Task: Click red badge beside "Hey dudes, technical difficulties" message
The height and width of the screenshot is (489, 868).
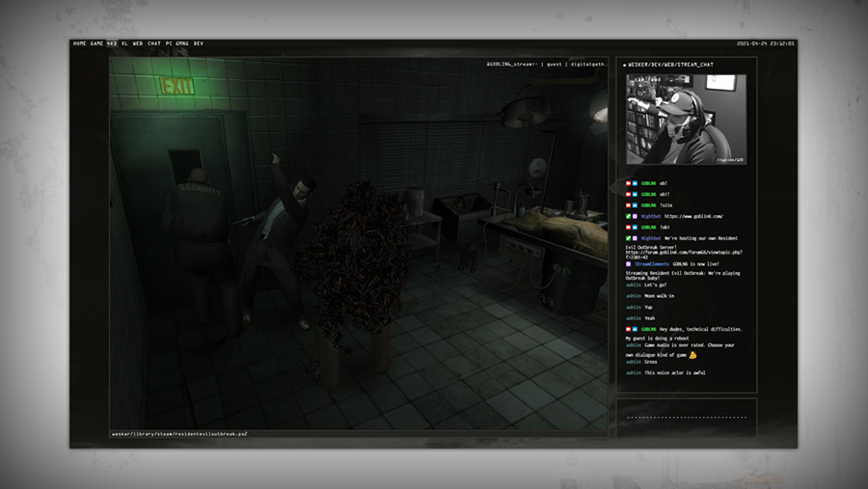Action: [628, 329]
